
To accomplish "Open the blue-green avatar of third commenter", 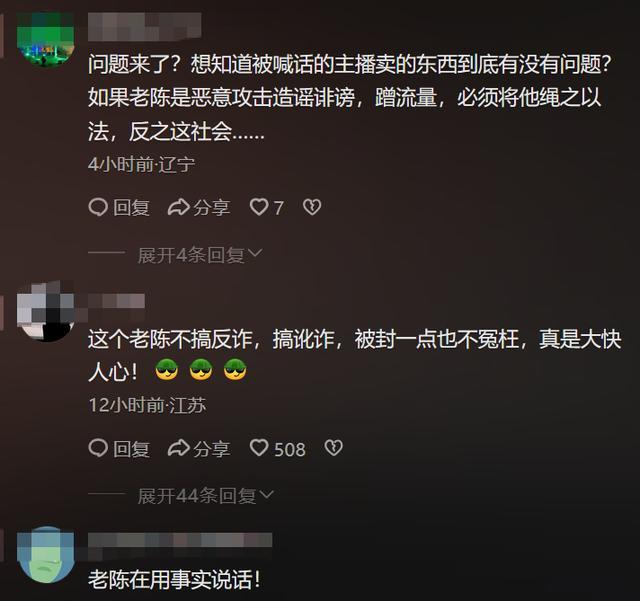I will pos(47,554).
